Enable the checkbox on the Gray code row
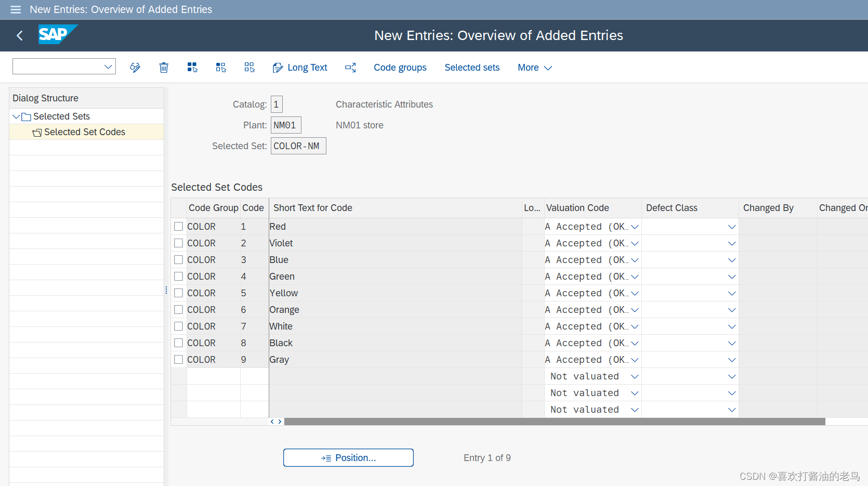868x486 pixels. pyautogui.click(x=178, y=359)
